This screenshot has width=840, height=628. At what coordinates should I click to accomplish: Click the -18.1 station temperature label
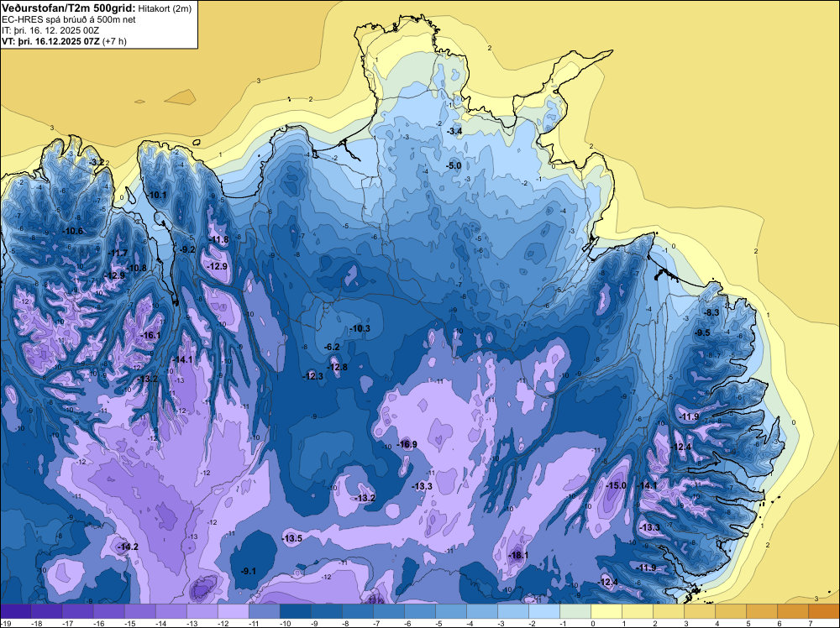tap(518, 555)
